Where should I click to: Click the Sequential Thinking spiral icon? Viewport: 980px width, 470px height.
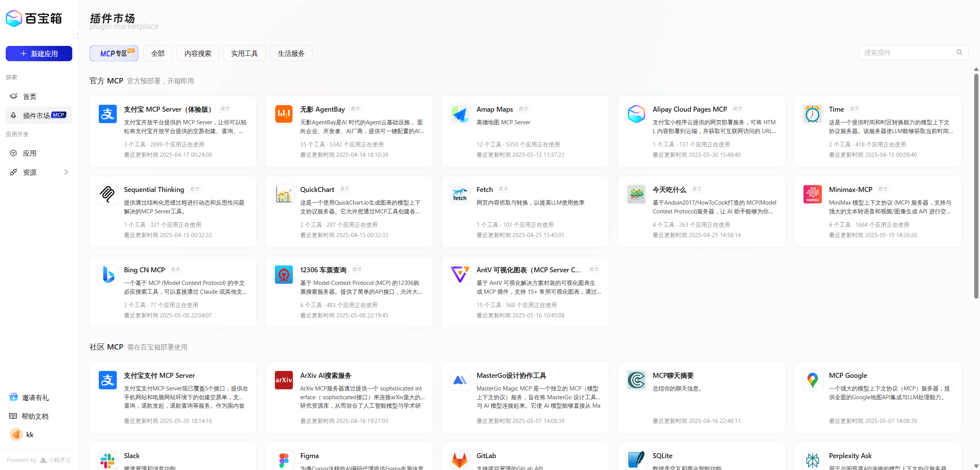[x=108, y=194]
